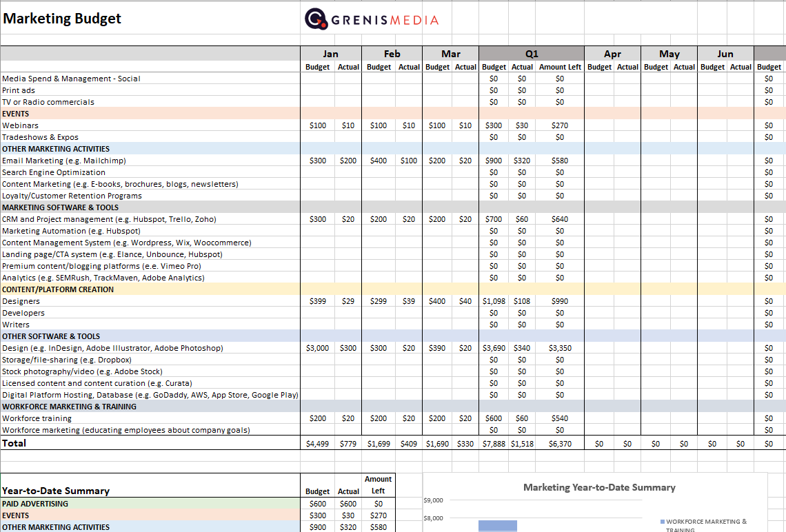This screenshot has height=532, width=786.
Task: Click the Jan column header
Action: click(331, 54)
